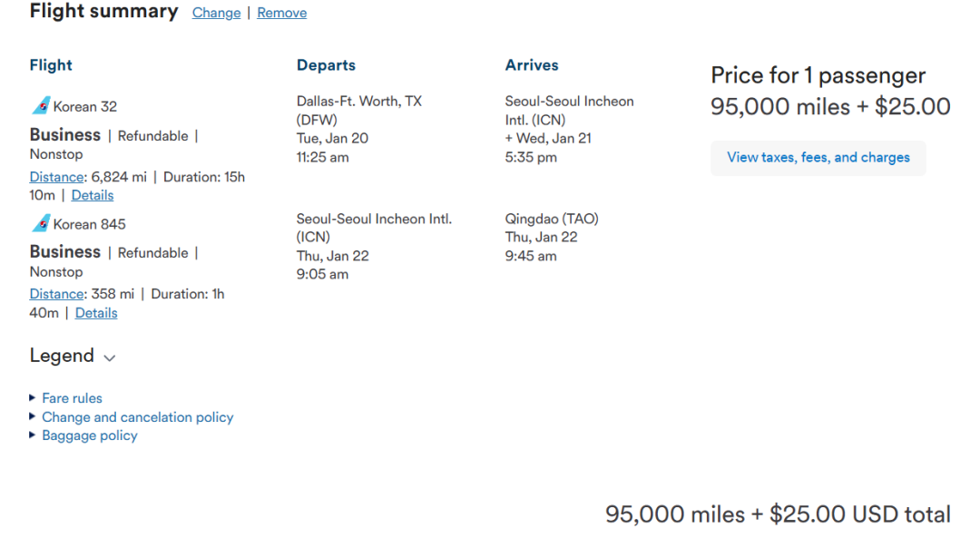Click the Legend heading text
This screenshot has width=980, height=538.
point(62,356)
